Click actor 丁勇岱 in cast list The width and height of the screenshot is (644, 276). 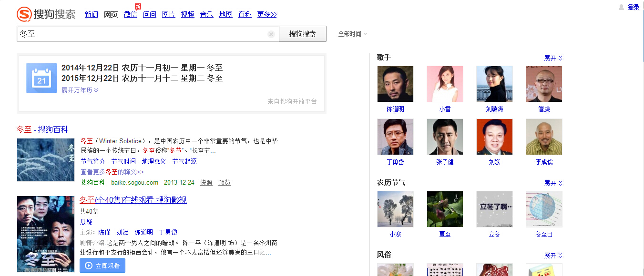168,232
